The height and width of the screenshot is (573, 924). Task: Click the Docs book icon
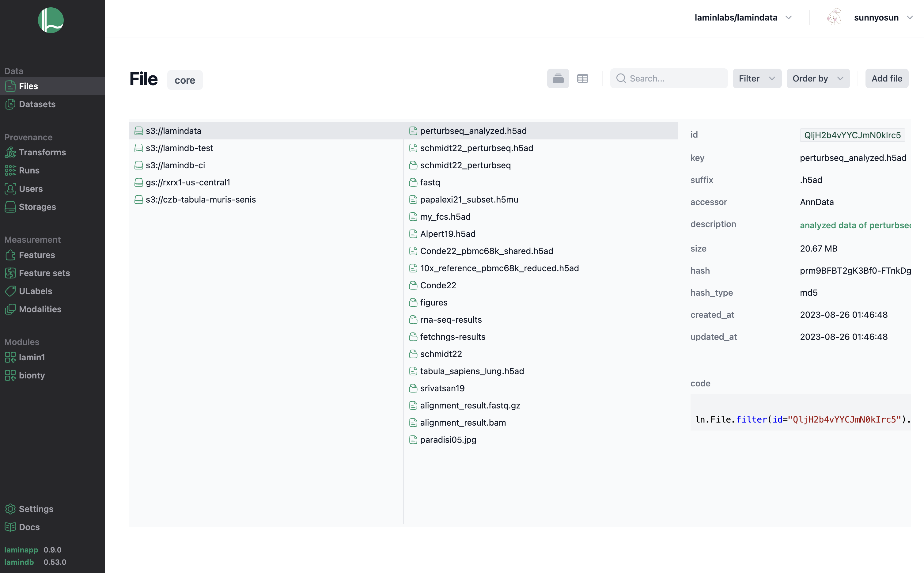tap(10, 527)
